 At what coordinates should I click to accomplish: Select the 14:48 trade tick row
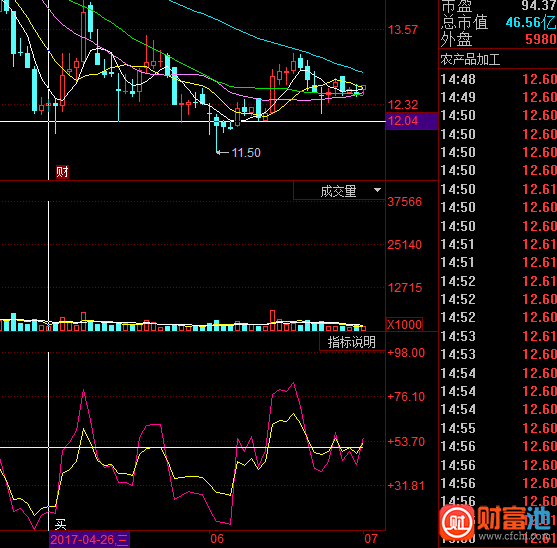498,79
